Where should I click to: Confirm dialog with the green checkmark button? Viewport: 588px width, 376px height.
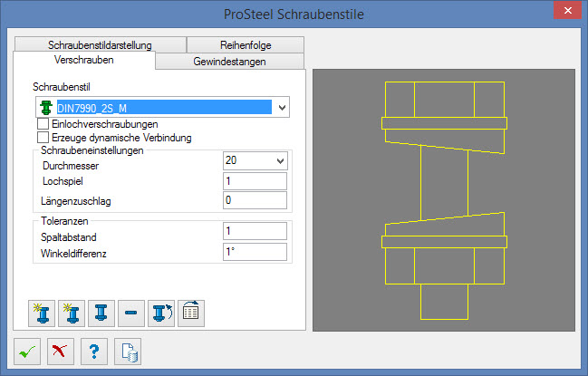pos(27,352)
